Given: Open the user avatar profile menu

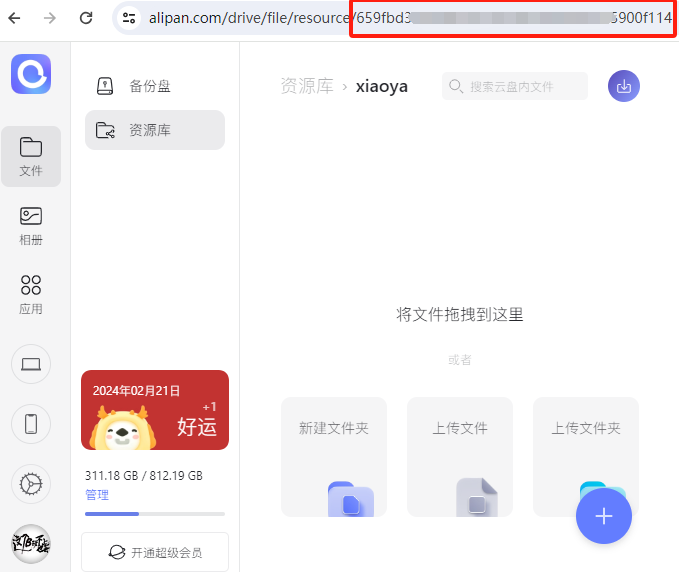Looking at the screenshot, I should click(31, 544).
